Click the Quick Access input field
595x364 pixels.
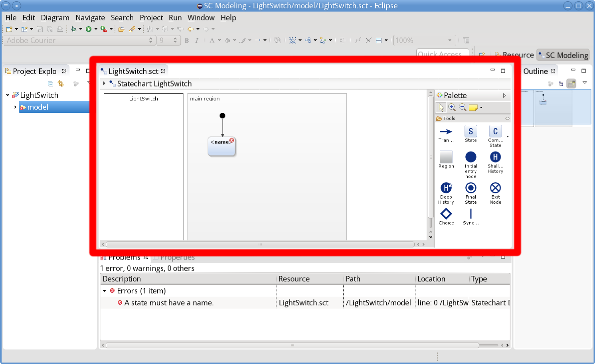click(443, 53)
